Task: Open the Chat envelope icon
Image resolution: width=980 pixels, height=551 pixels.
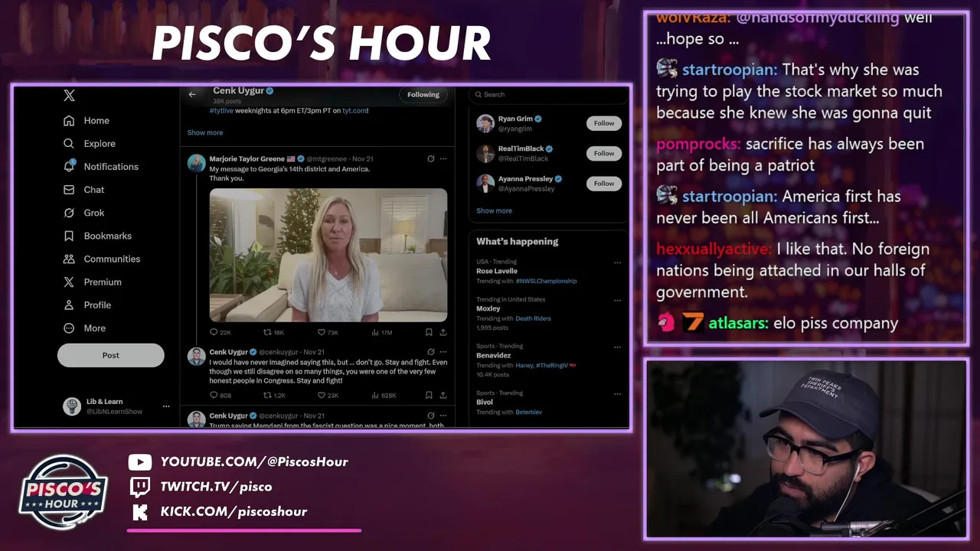Action: [69, 190]
